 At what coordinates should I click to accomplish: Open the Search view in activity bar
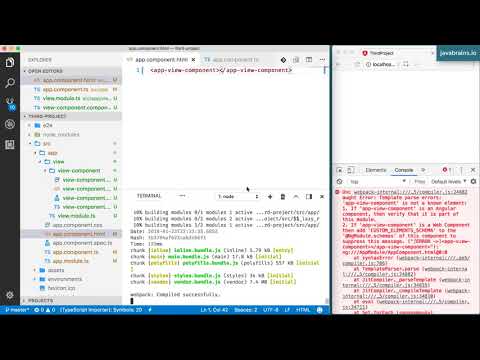tap(10, 83)
